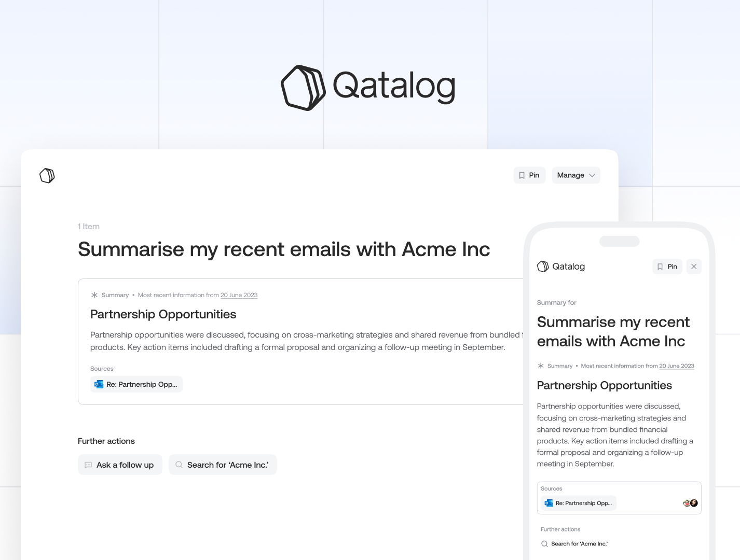Click the search icon under mobile 'Further actions'
Image resolution: width=740 pixels, height=560 pixels.
[x=544, y=543]
